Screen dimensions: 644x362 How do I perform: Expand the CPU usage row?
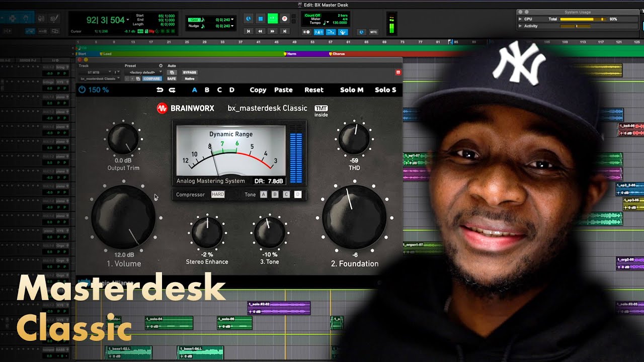[520, 19]
